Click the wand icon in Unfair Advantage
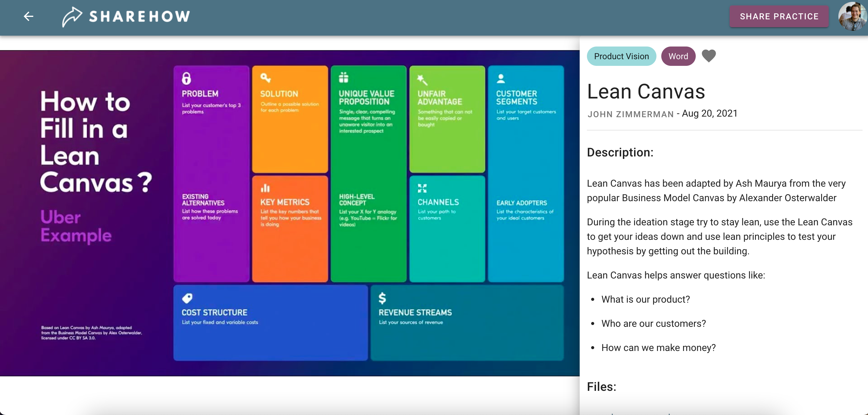Viewport: 868px width, 415px height. (422, 79)
